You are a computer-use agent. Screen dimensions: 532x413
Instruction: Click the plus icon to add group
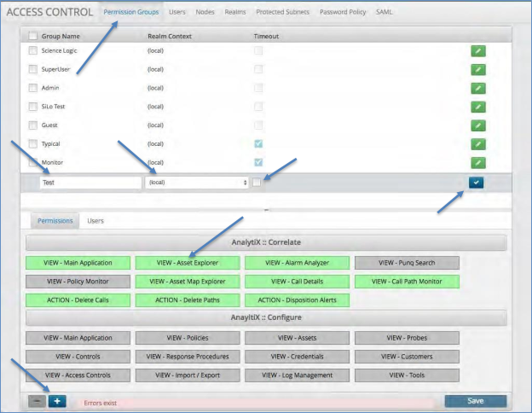pyautogui.click(x=57, y=401)
